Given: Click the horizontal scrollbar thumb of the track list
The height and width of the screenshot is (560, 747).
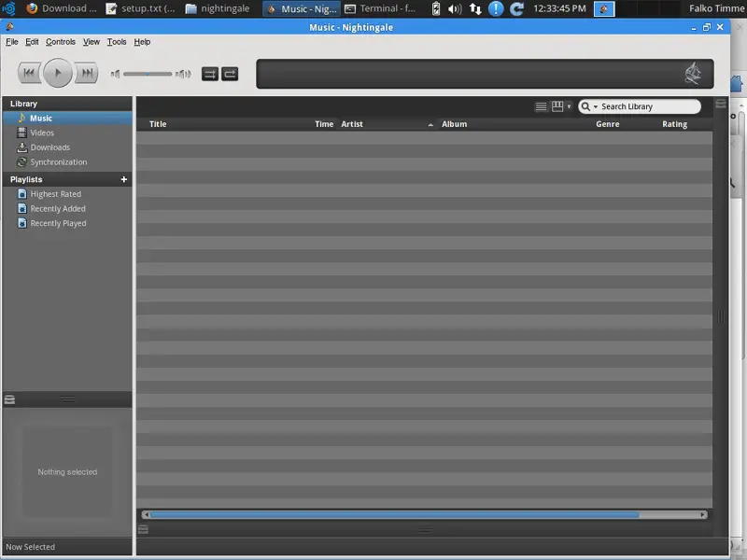Looking at the screenshot, I should coord(394,515).
